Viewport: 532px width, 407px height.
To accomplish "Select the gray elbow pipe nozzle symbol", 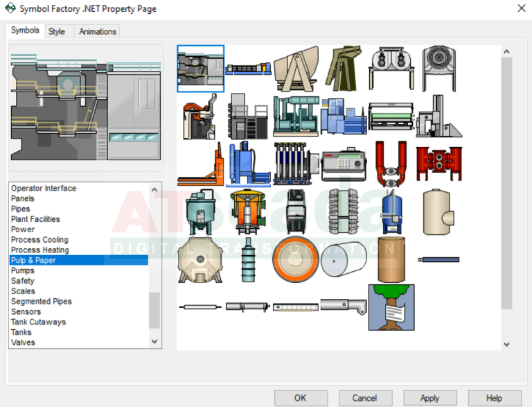I will tap(344, 306).
